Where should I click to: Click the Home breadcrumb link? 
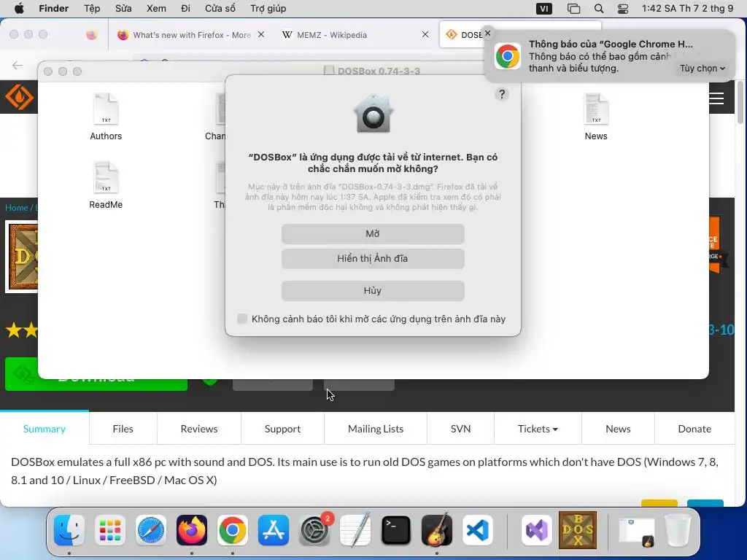pyautogui.click(x=16, y=208)
